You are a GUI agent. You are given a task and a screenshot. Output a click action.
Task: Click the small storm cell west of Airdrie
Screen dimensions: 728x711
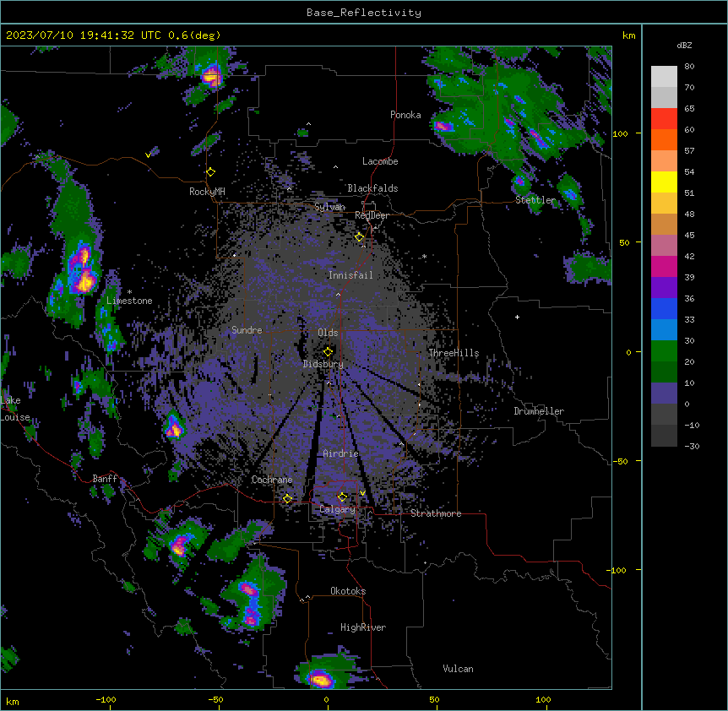[174, 427]
